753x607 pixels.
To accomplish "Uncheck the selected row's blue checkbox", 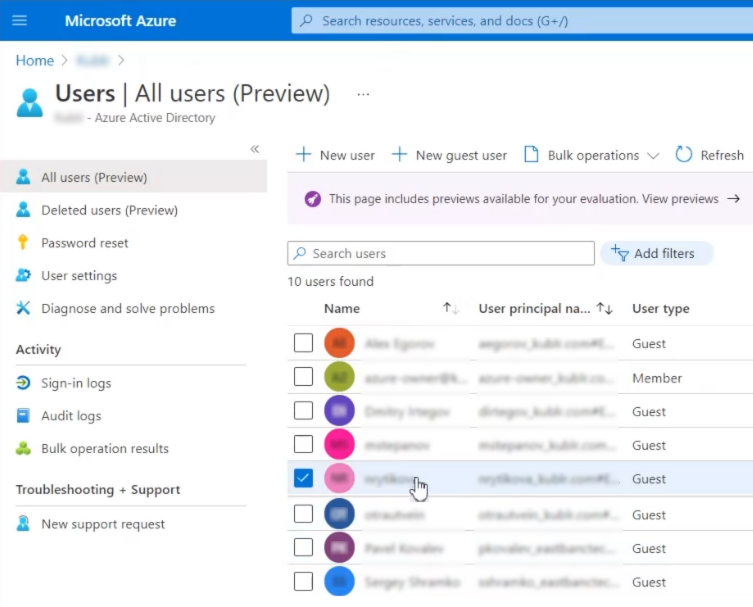I will (304, 478).
